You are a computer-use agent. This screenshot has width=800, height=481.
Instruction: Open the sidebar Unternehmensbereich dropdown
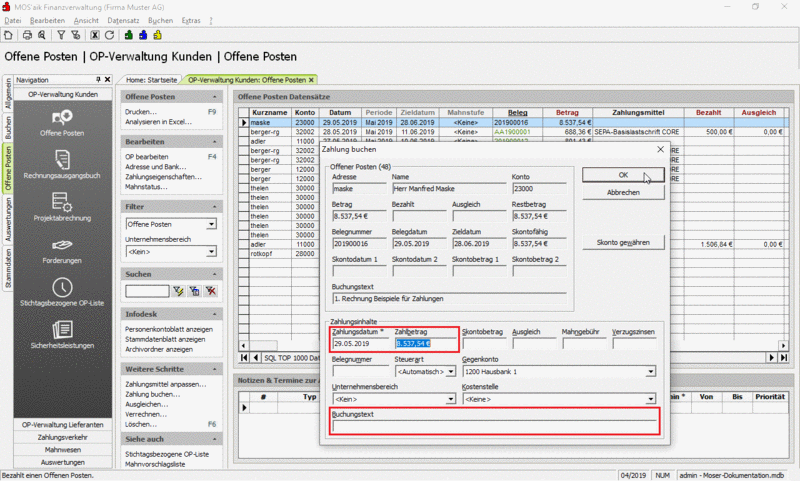tap(212, 252)
